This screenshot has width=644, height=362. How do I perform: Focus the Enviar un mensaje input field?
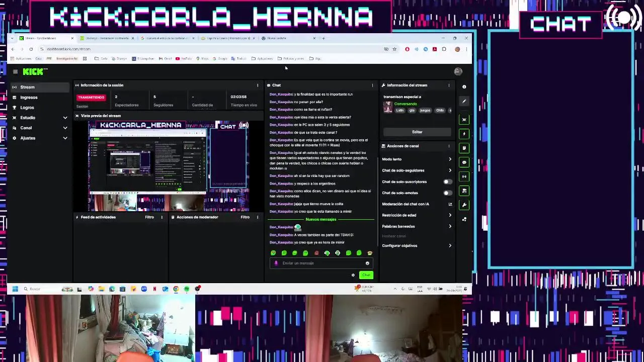click(x=321, y=263)
